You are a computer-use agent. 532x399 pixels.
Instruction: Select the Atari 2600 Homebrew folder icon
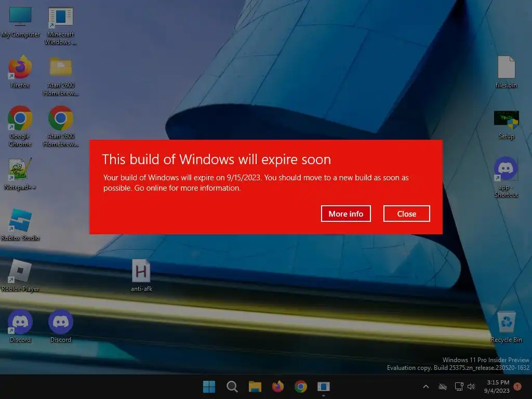[x=61, y=76]
